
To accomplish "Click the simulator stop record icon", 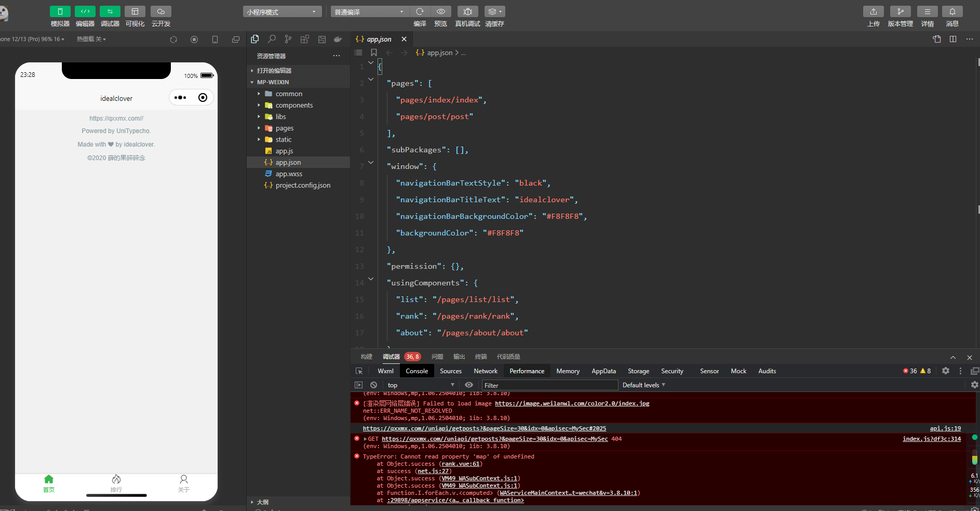I will (194, 40).
